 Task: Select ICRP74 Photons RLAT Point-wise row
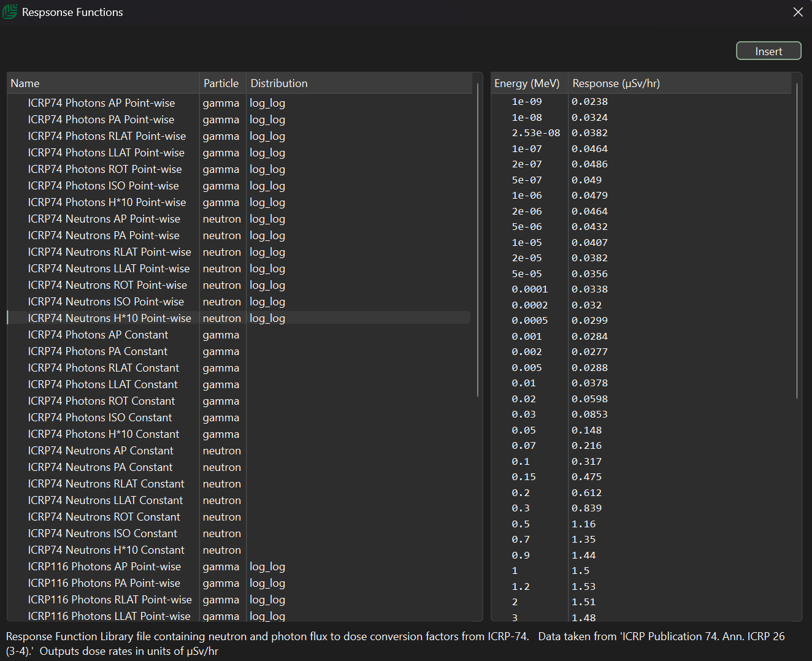click(x=239, y=136)
